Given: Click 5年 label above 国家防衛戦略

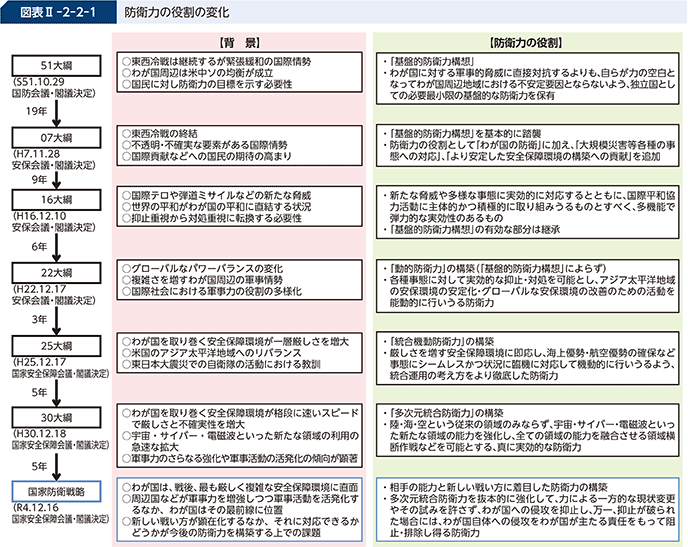Looking at the screenshot, I should point(39,466).
